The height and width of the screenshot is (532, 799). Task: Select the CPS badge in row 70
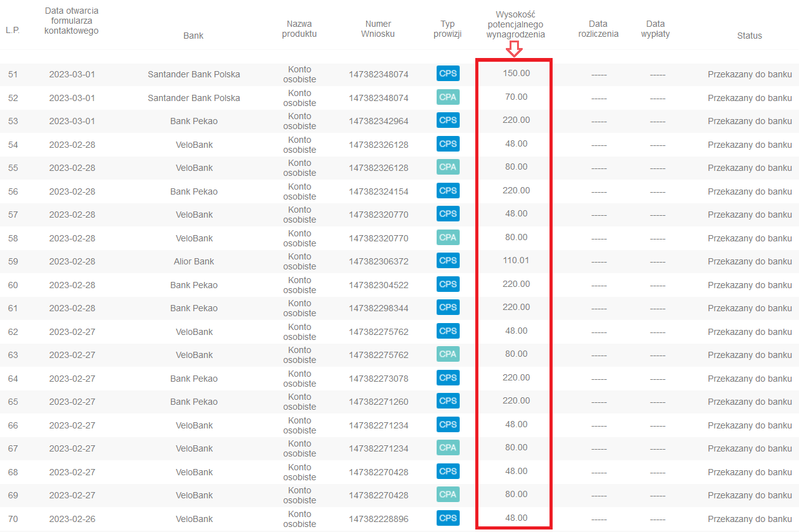[x=448, y=518]
